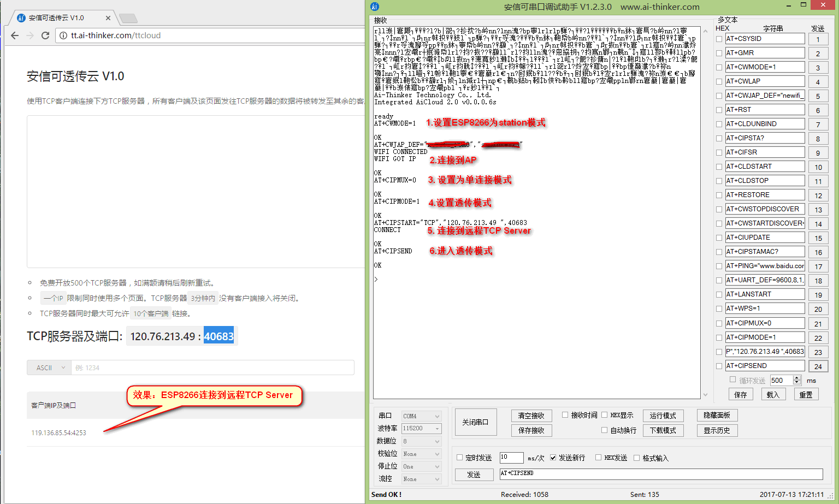The image size is (839, 504).
Task: Open a new browser tab
Action: tap(128, 19)
